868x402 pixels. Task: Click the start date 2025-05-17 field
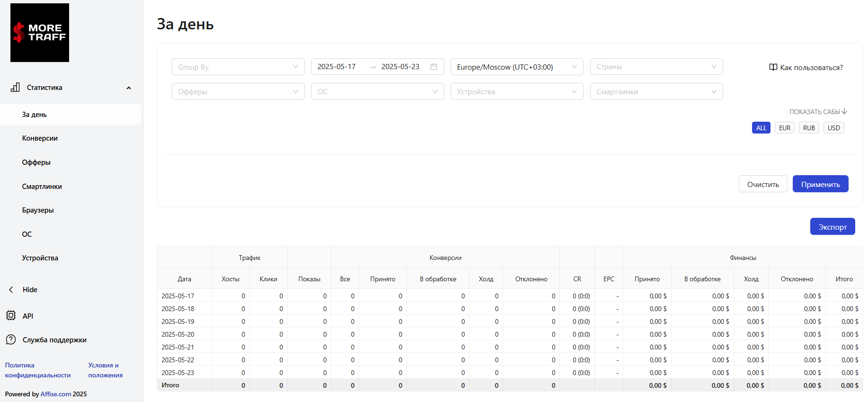[337, 67]
